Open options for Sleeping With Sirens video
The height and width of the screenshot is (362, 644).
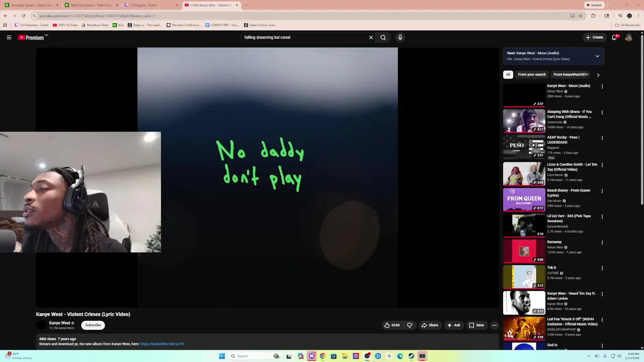point(602,113)
